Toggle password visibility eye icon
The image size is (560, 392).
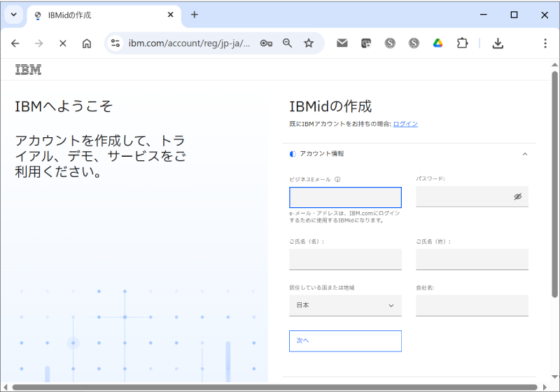[518, 197]
